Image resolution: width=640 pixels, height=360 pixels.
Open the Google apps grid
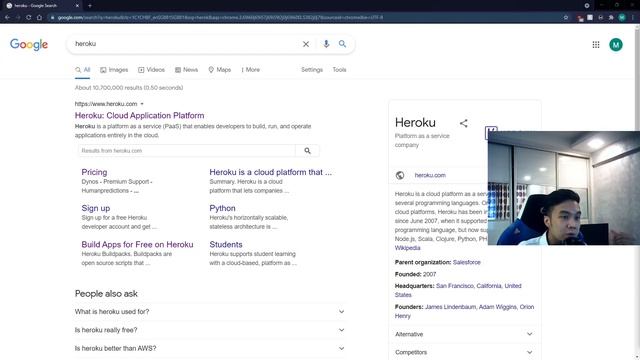[596, 44]
